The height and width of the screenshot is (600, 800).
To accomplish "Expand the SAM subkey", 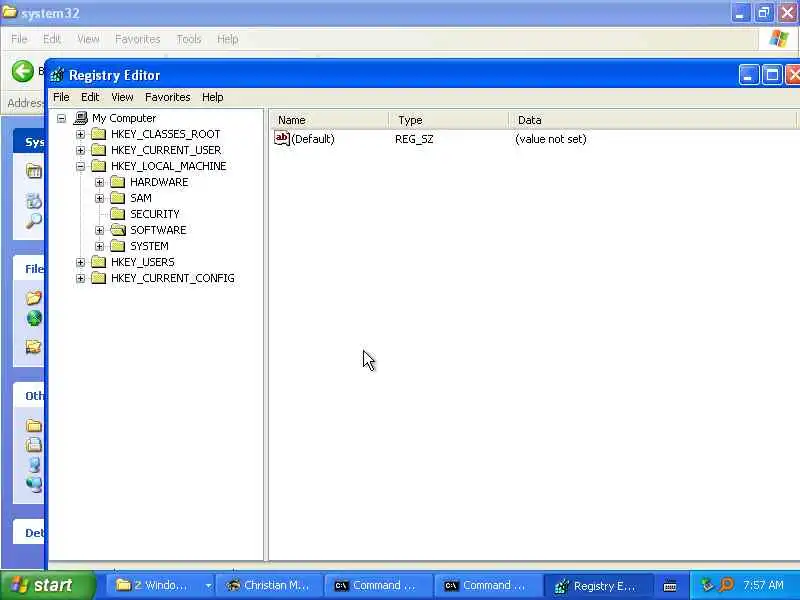I will click(99, 198).
